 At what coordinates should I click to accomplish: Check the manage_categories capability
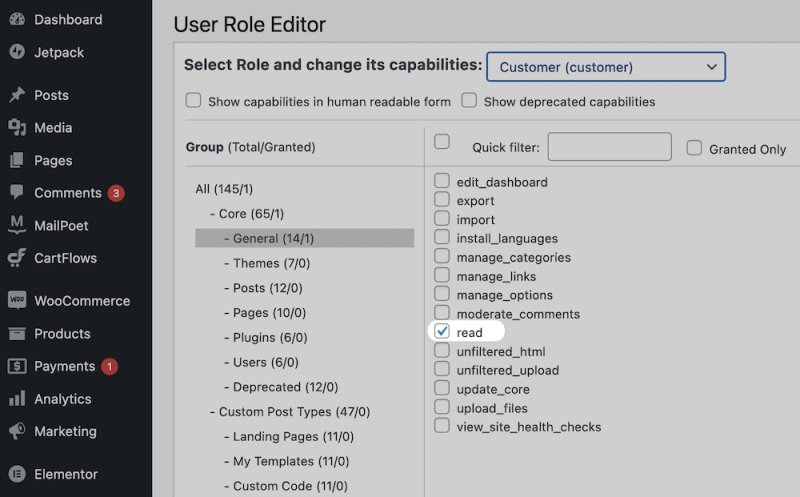tap(442, 256)
